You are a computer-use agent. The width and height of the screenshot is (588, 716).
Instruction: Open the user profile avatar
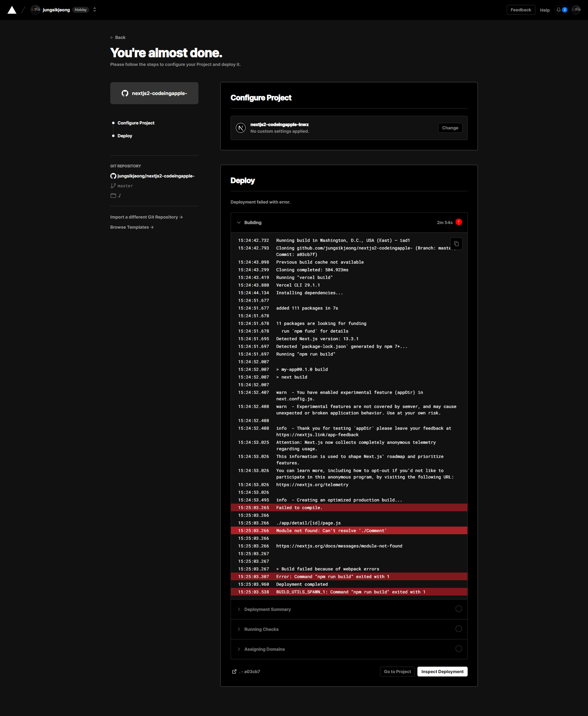click(x=576, y=10)
